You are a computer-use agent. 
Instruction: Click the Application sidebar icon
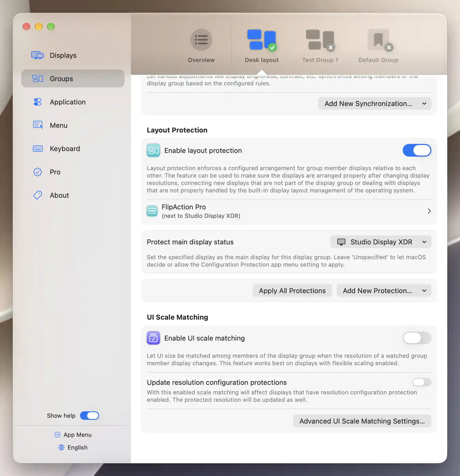point(37,102)
